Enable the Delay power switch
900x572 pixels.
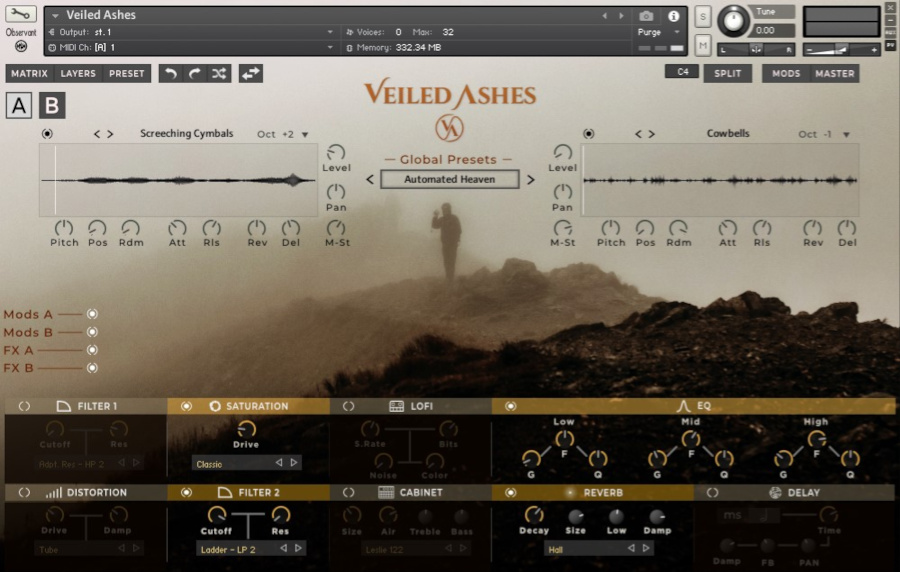coord(712,492)
